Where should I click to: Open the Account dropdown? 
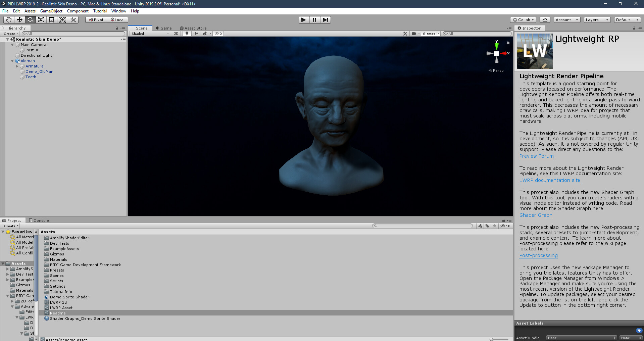[x=567, y=20]
